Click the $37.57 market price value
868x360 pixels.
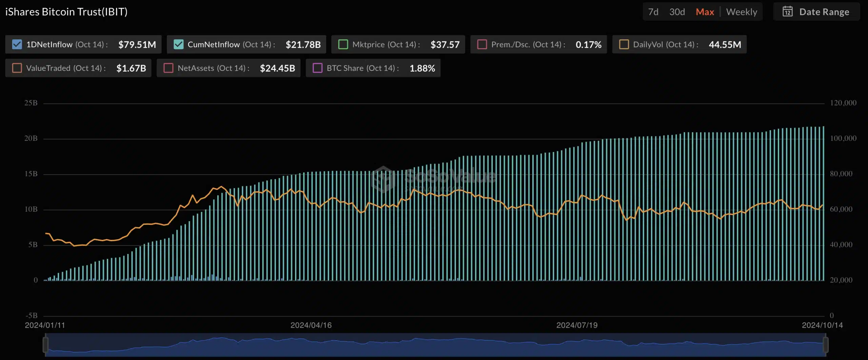click(445, 44)
